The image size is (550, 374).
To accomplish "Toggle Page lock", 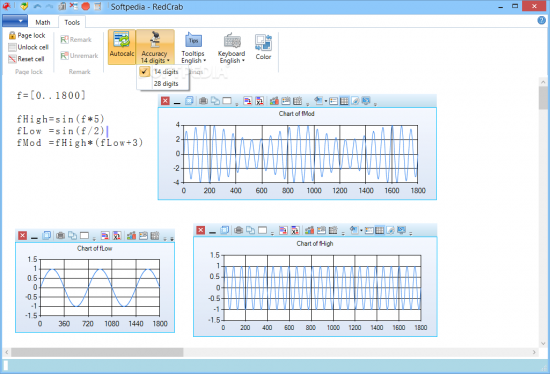I will coord(27,35).
